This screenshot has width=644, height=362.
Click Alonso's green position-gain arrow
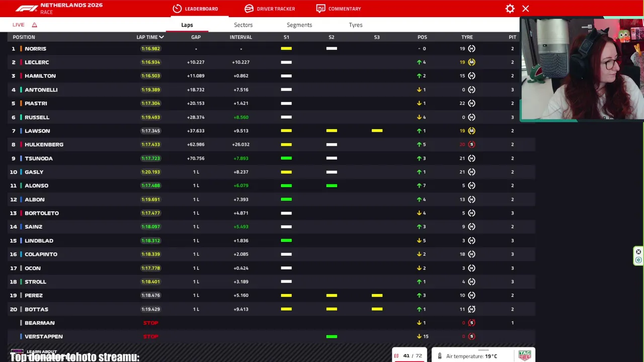(419, 186)
